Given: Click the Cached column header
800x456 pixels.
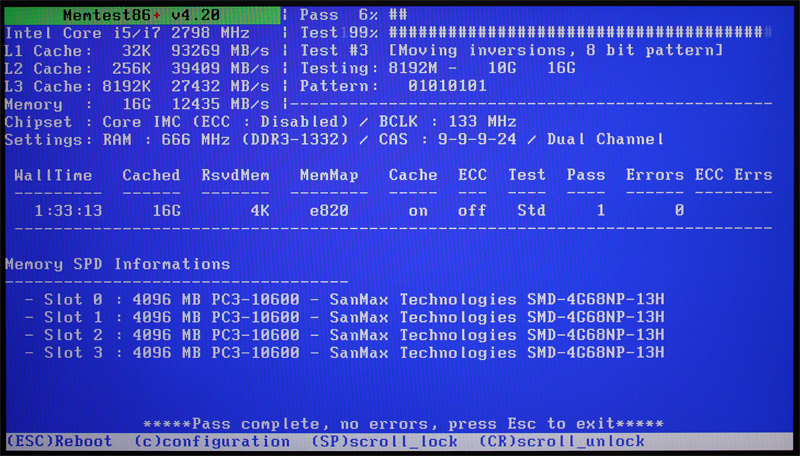Looking at the screenshot, I should click(x=152, y=175).
